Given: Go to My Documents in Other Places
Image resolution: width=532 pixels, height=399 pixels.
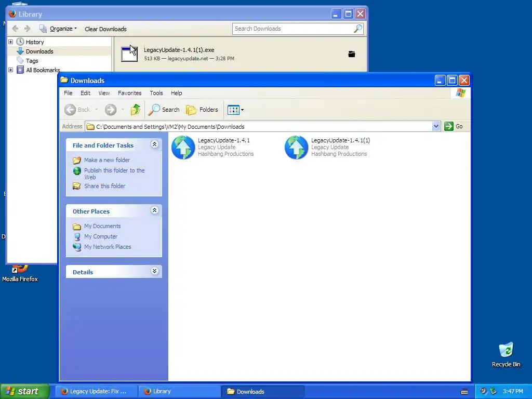Looking at the screenshot, I should coord(102,226).
